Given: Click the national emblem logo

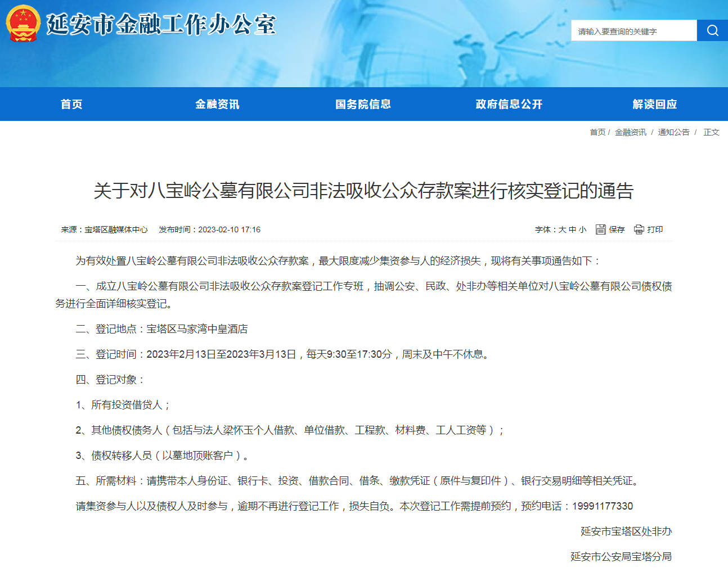Looking at the screenshot, I should [x=23, y=24].
